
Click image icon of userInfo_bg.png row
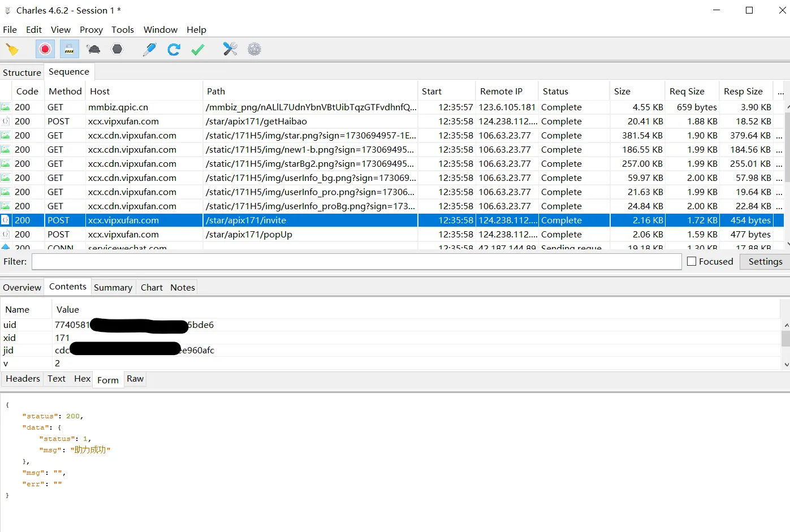[6, 178]
